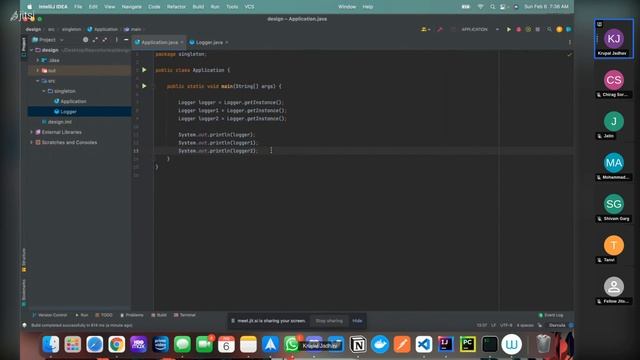
Task: Select Application class in project tree
Action: [73, 101]
